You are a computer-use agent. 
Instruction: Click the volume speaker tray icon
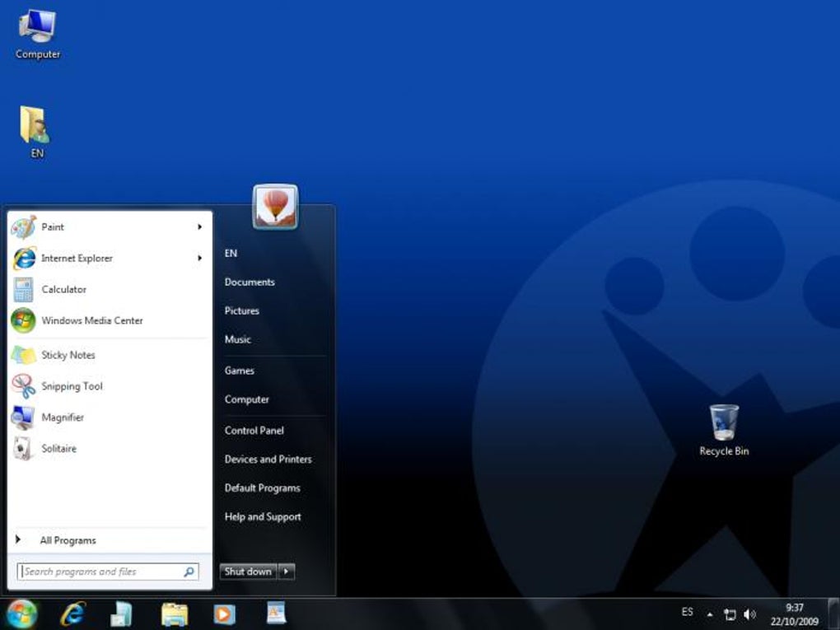749,614
